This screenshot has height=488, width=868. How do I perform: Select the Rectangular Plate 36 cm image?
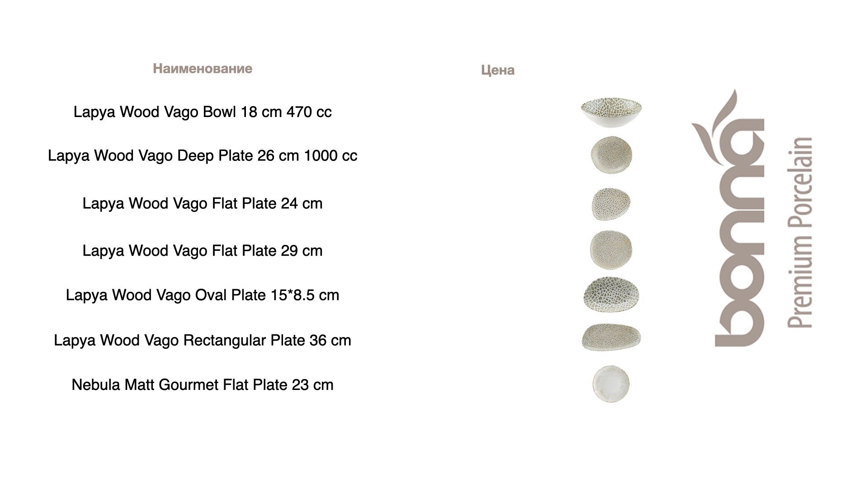611,338
